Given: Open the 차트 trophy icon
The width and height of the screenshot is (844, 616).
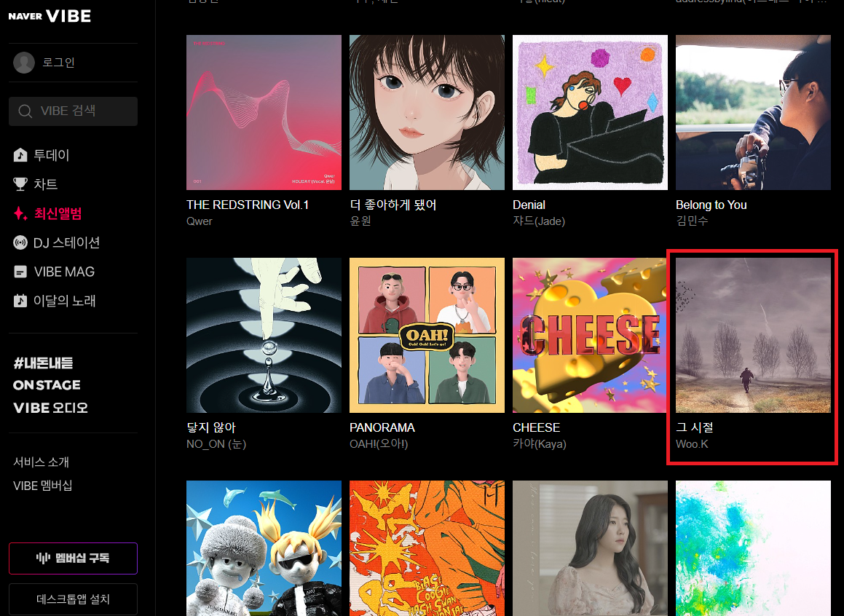Looking at the screenshot, I should pos(20,184).
